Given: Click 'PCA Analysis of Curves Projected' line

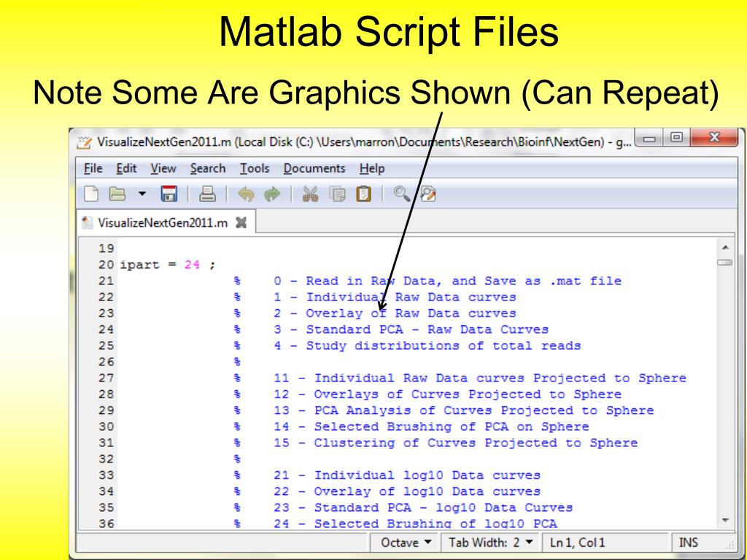Looking at the screenshot, I should click(x=464, y=411).
